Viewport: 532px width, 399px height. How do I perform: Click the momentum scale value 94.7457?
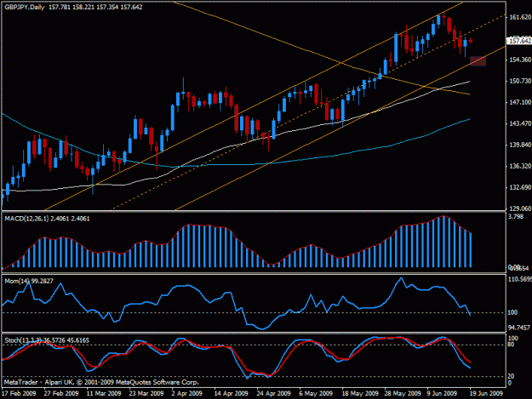point(519,328)
